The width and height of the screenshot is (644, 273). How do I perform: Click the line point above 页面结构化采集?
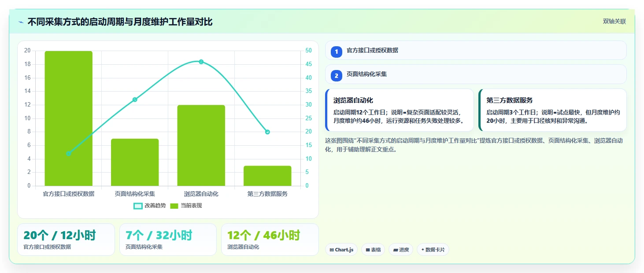pos(135,100)
